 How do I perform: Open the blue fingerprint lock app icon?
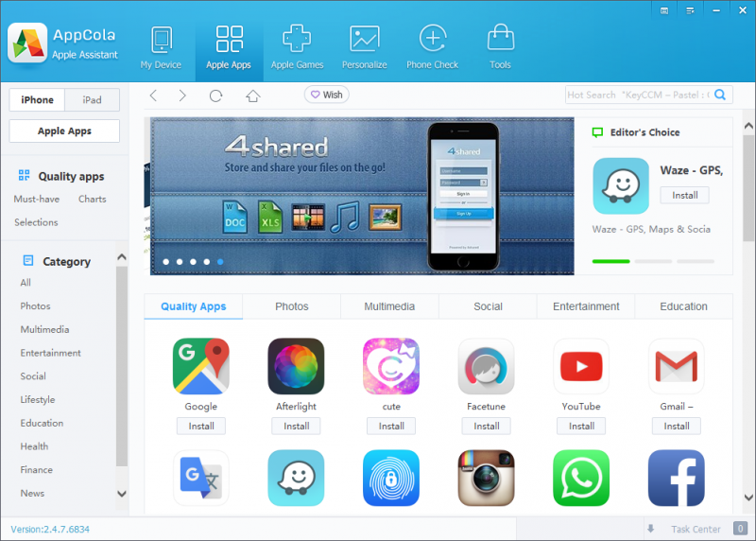(391, 478)
